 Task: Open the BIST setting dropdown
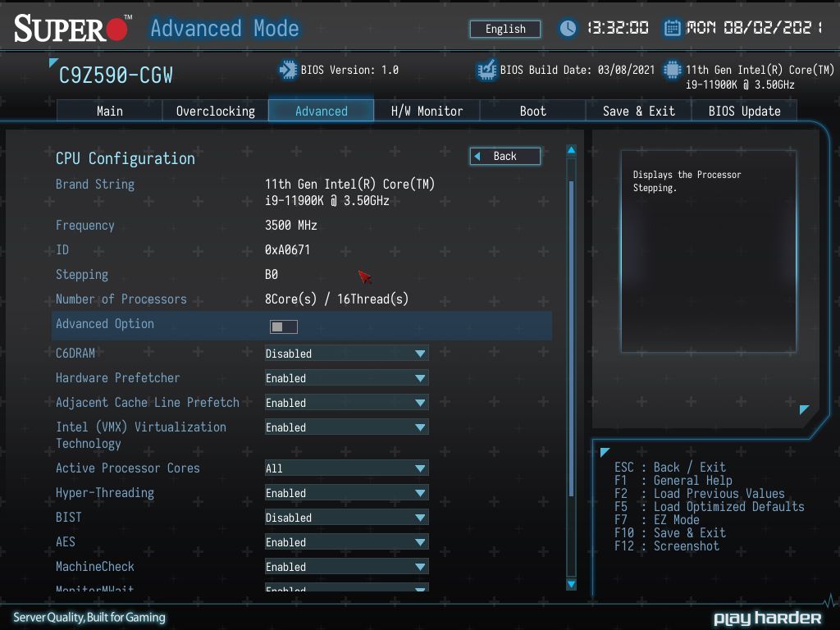pyautogui.click(x=347, y=518)
